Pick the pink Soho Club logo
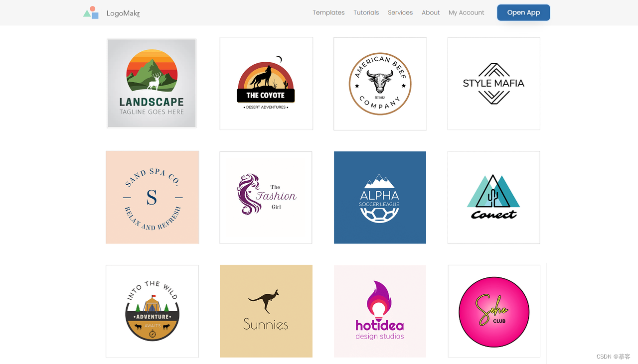Image resolution: width=638 pixels, height=364 pixels. click(494, 311)
